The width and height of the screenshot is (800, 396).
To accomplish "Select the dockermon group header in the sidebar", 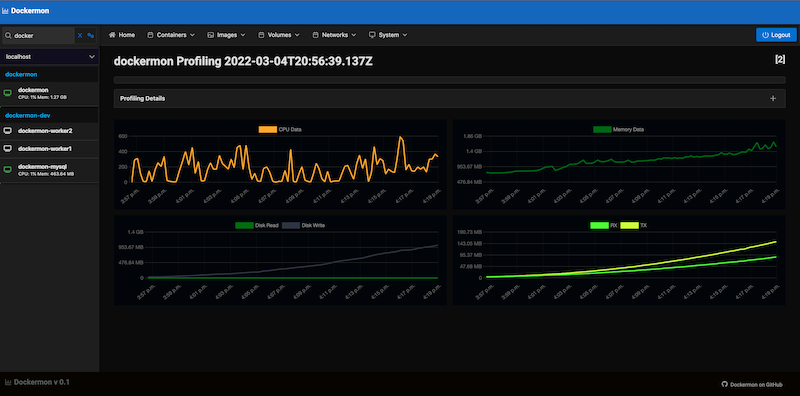I will (x=21, y=75).
